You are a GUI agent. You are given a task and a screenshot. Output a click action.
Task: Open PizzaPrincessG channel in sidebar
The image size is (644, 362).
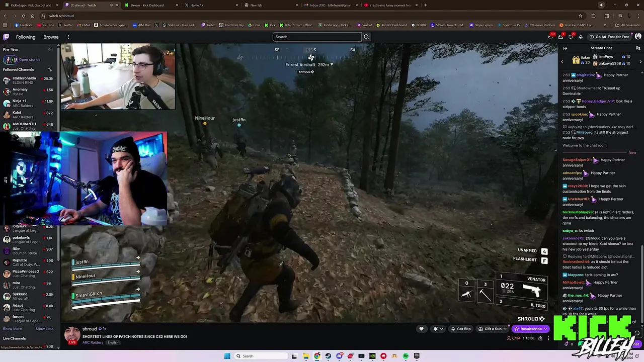pos(30,274)
